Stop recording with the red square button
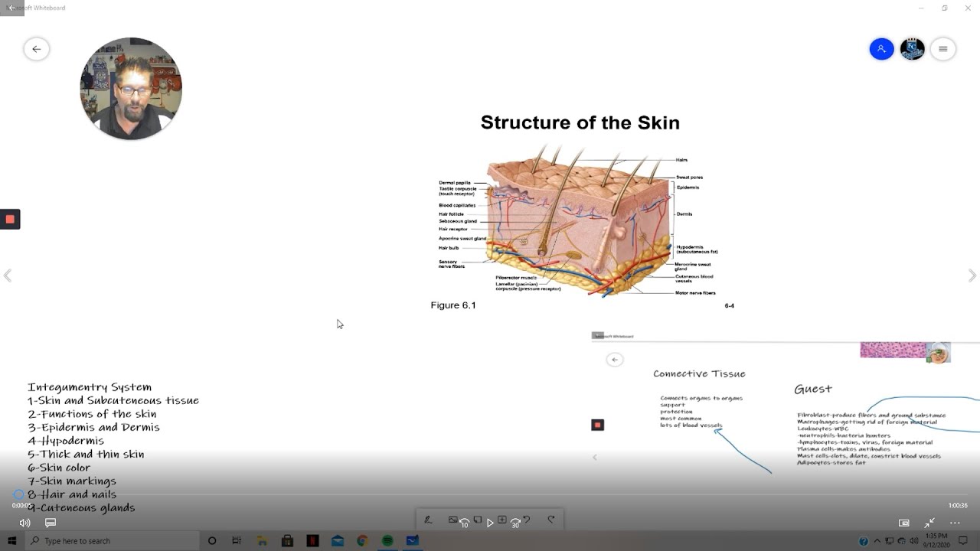980x551 pixels. [x=10, y=219]
